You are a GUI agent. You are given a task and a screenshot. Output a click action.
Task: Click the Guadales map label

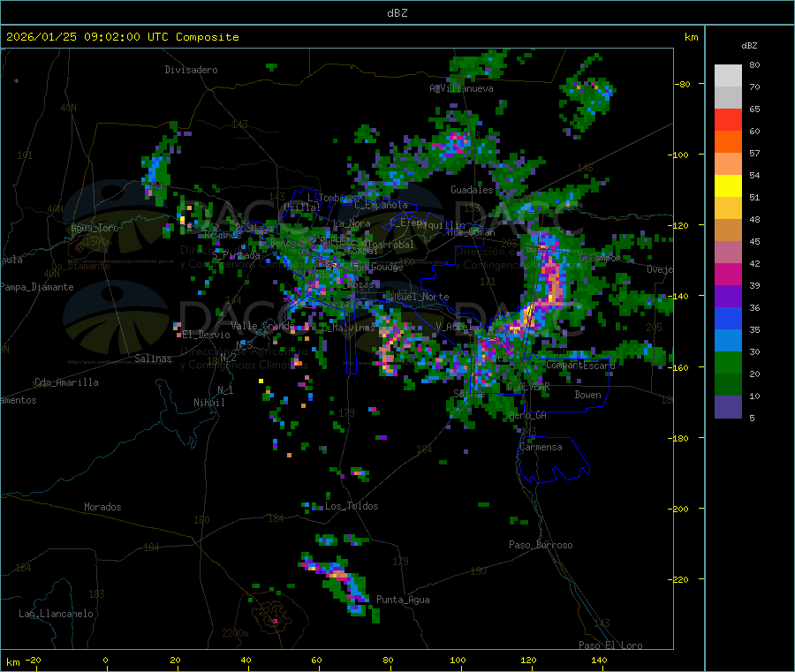(472, 190)
